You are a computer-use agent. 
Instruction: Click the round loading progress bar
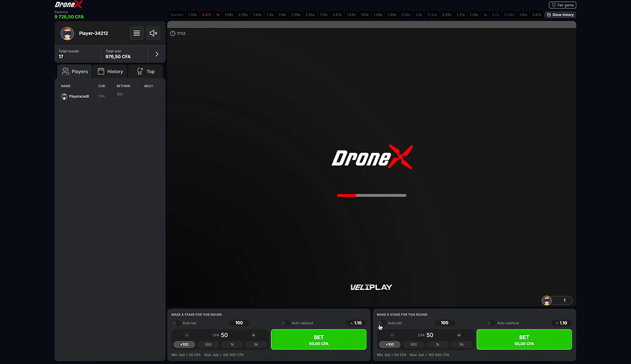371,195
